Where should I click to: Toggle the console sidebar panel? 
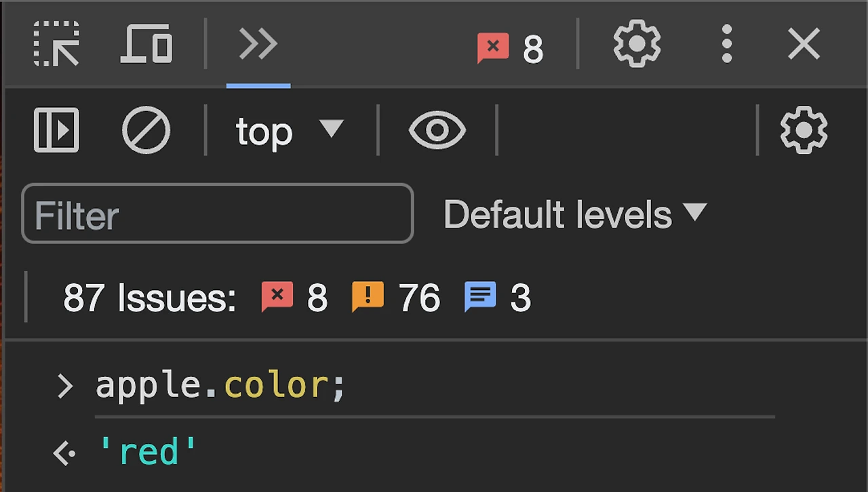56,129
